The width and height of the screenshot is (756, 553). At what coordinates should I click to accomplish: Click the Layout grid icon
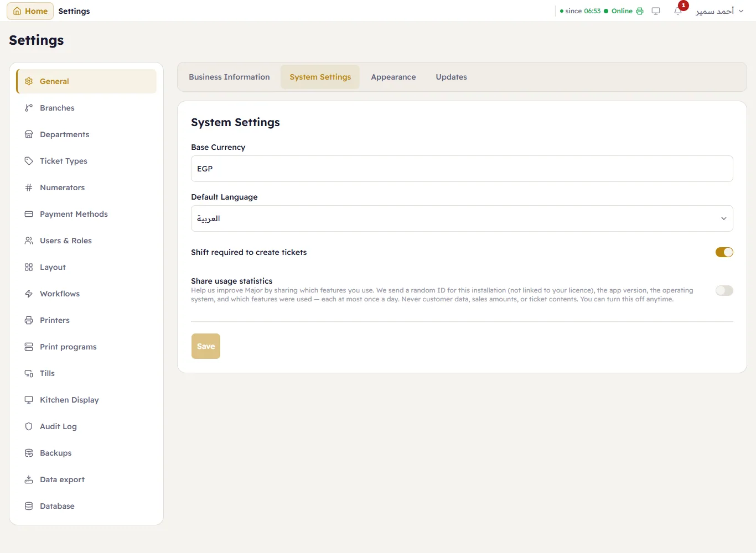(29, 267)
